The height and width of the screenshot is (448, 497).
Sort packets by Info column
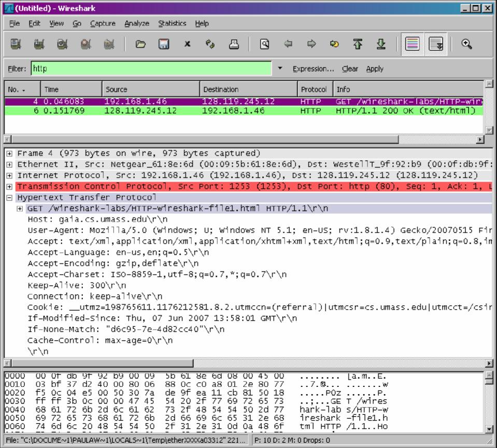pos(408,90)
